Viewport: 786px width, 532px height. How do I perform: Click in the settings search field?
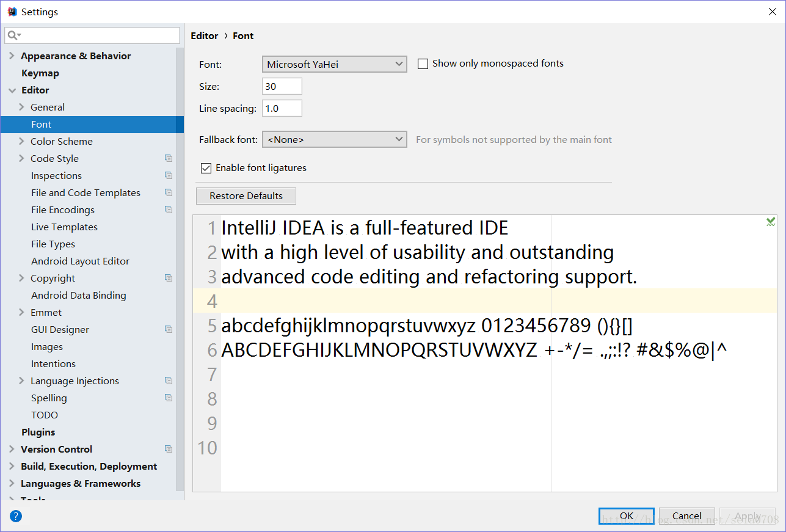pos(92,35)
